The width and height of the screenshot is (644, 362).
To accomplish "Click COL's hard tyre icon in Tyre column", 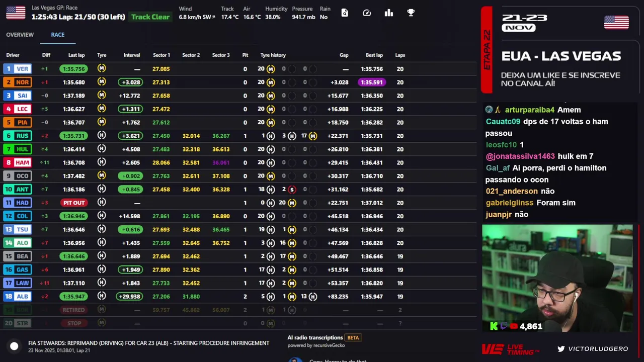I will pyautogui.click(x=102, y=216).
